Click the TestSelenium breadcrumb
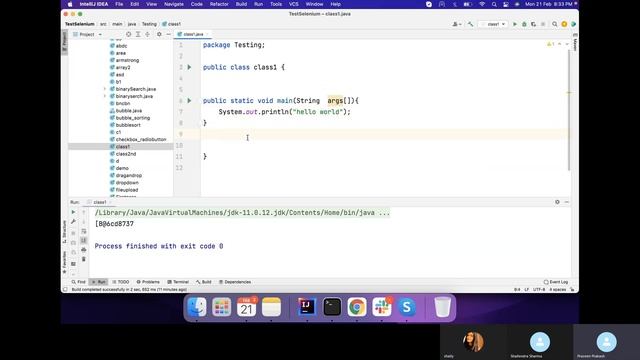 (80, 24)
